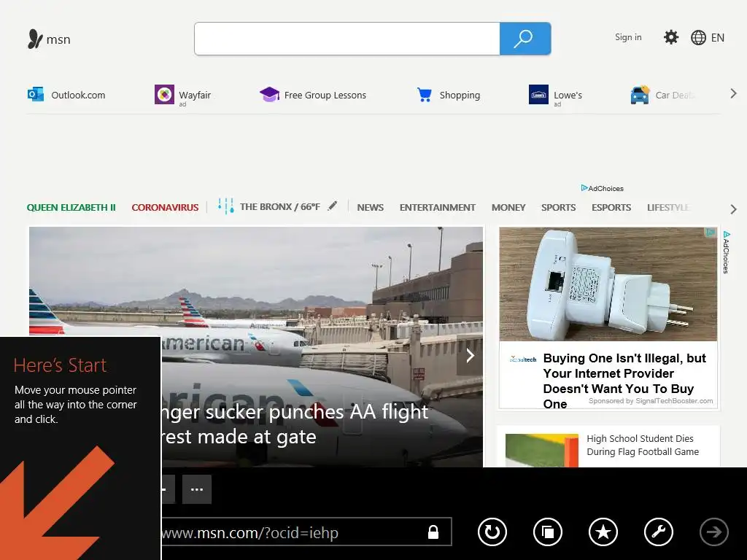Image resolution: width=747 pixels, height=560 pixels.
Task: Click the ad close marker on router ad
Action: coord(711,233)
